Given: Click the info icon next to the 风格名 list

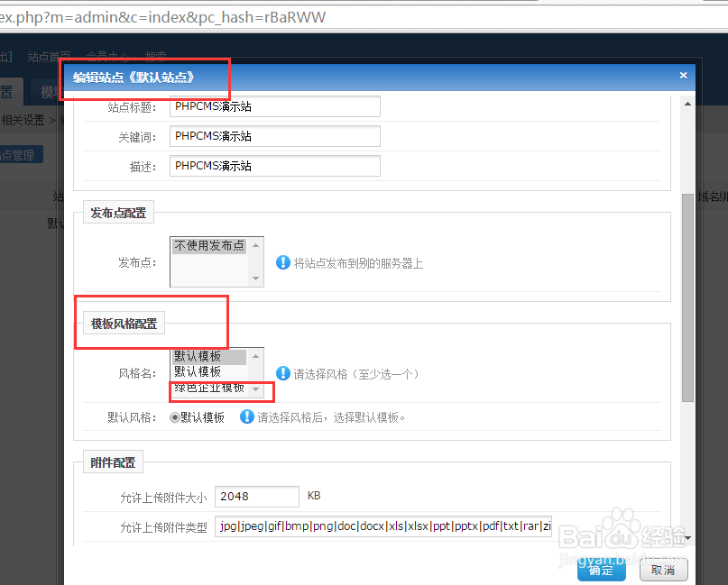Looking at the screenshot, I should coord(284,371).
